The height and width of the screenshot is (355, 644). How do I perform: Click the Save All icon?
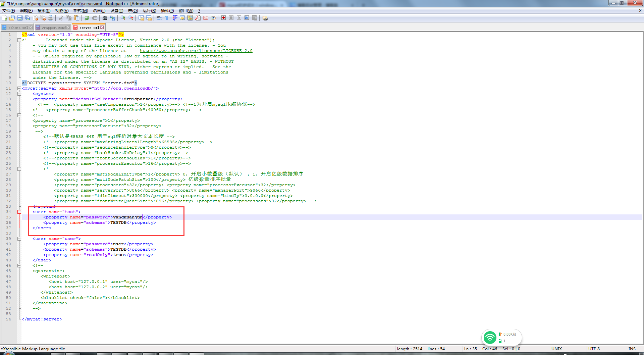(x=28, y=18)
